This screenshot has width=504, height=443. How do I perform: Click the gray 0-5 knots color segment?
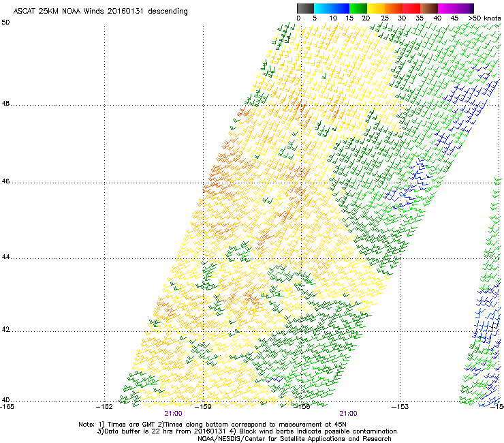tap(305, 8)
